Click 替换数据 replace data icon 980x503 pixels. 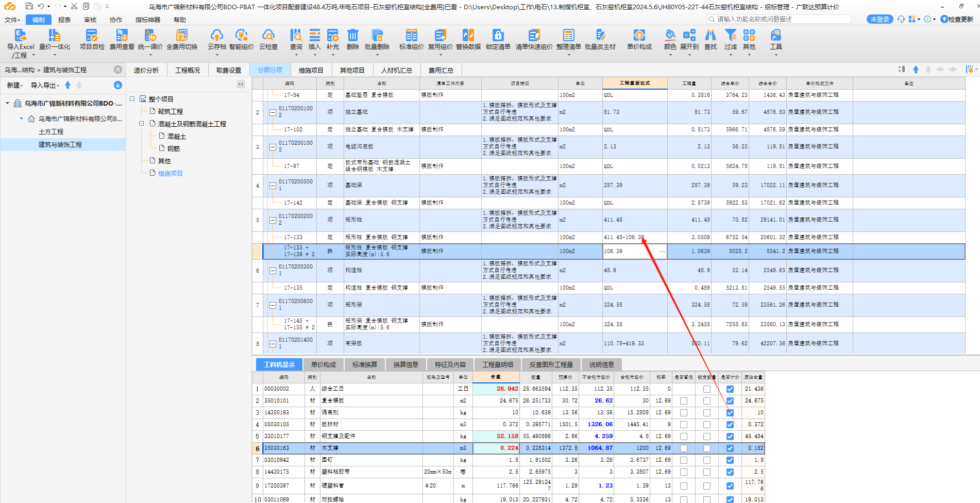[x=468, y=35]
